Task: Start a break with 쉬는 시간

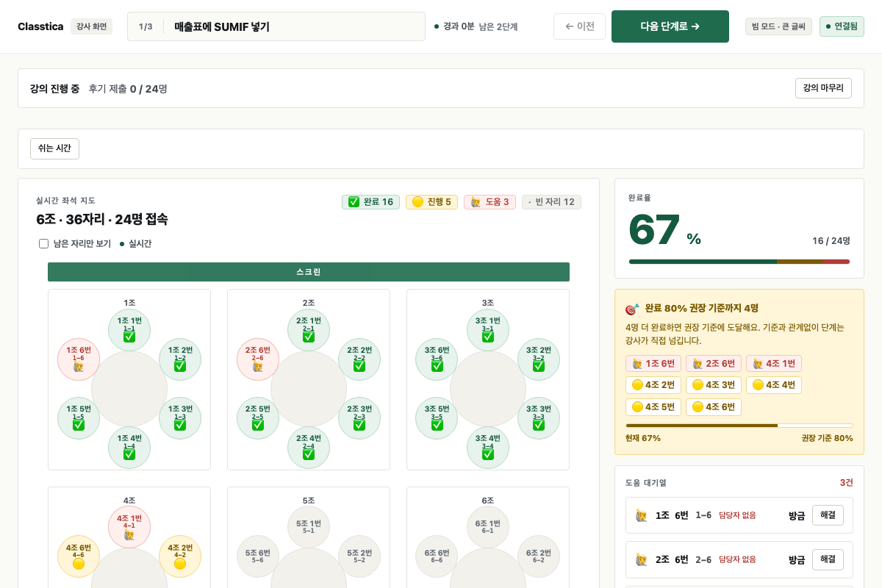Action: coord(54,148)
